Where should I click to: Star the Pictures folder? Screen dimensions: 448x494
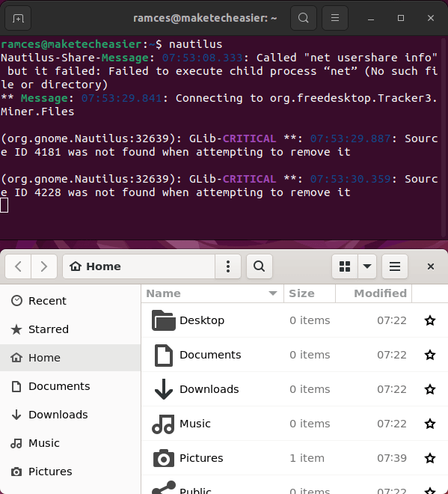click(x=430, y=458)
